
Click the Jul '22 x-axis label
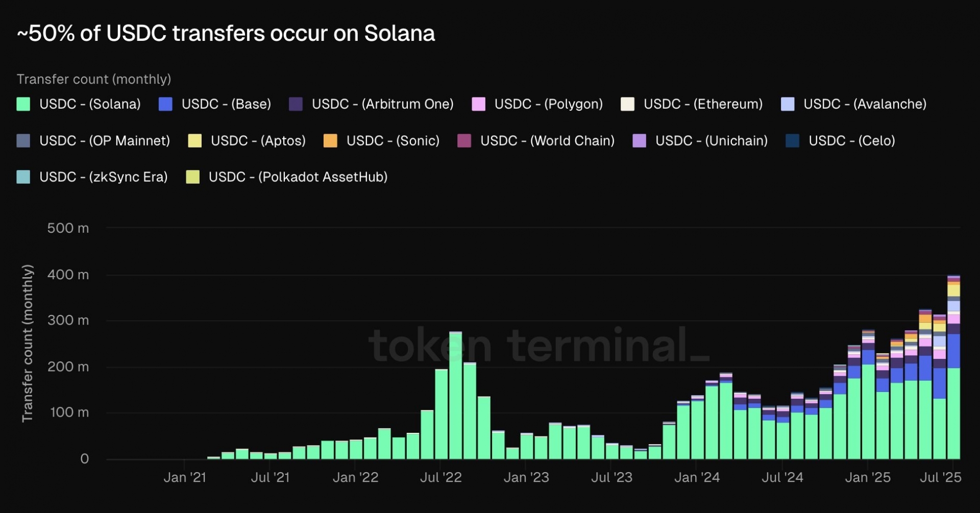point(440,478)
